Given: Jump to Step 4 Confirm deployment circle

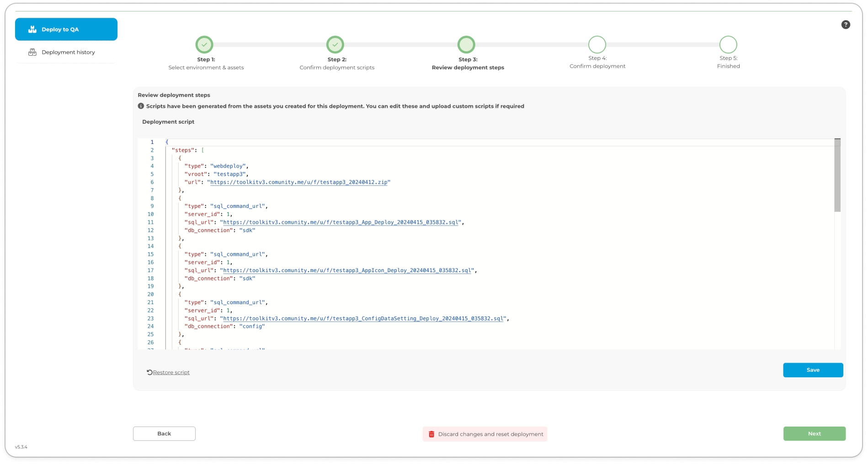Looking at the screenshot, I should click(597, 45).
